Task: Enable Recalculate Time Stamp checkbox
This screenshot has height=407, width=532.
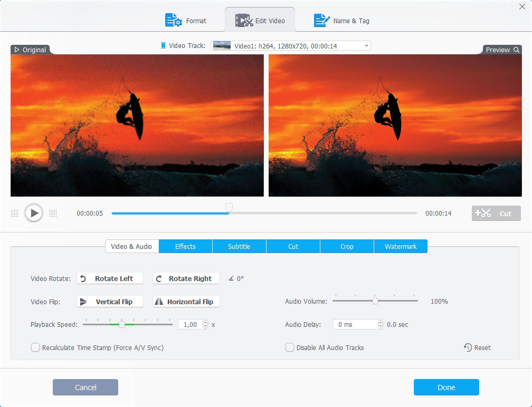Action: (x=35, y=347)
